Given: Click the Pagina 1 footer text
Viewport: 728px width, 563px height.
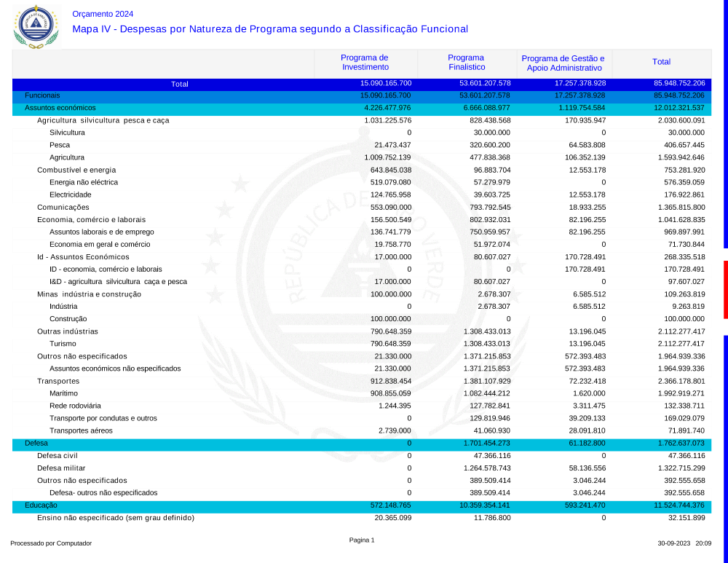Looking at the screenshot, I should (x=362, y=540).
